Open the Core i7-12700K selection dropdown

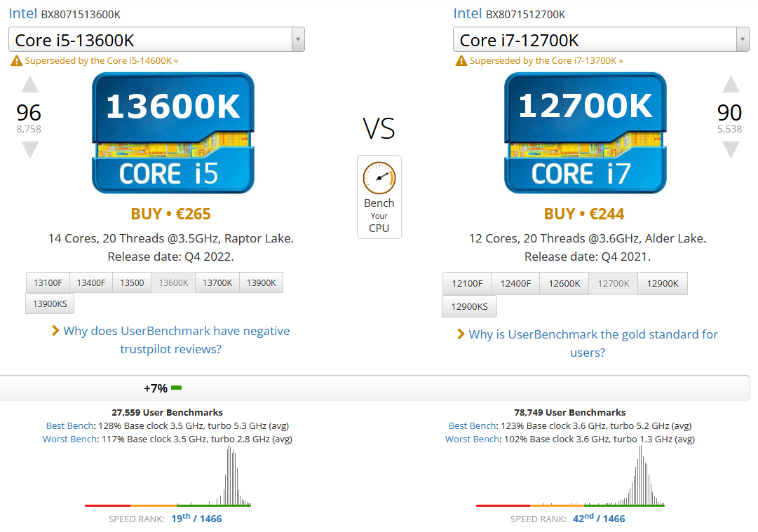click(x=742, y=39)
